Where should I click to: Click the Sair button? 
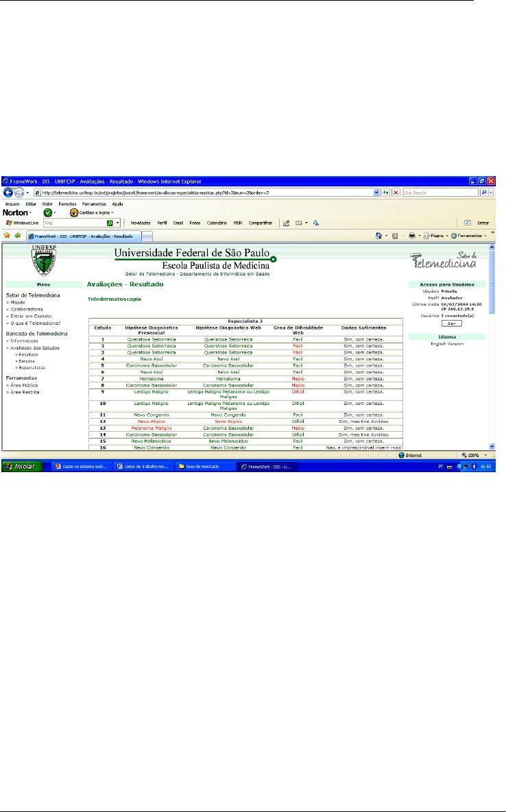coord(452,323)
